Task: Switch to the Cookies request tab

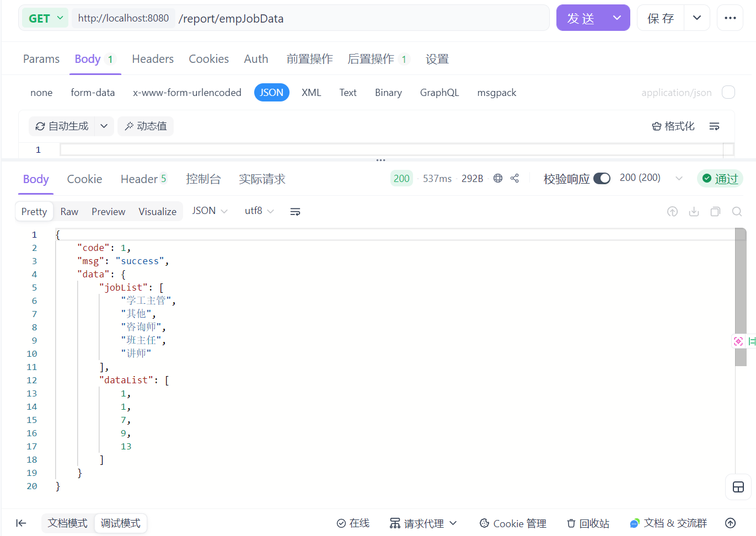Action: pos(208,59)
